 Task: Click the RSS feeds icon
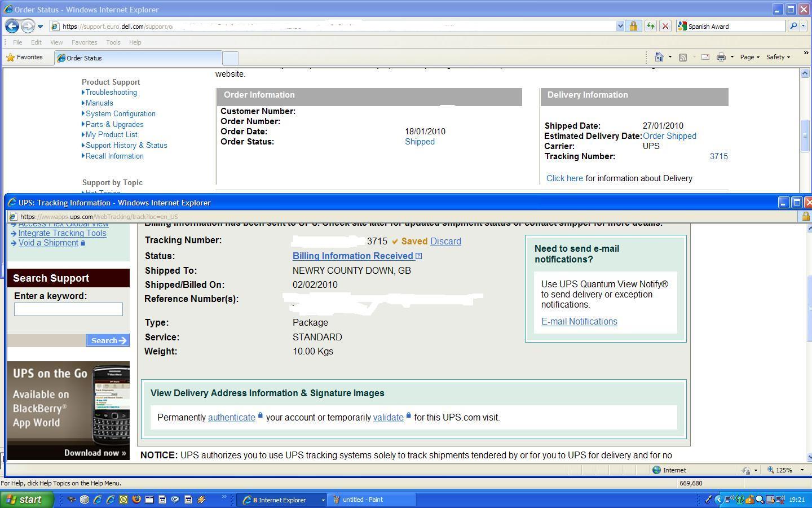click(682, 57)
